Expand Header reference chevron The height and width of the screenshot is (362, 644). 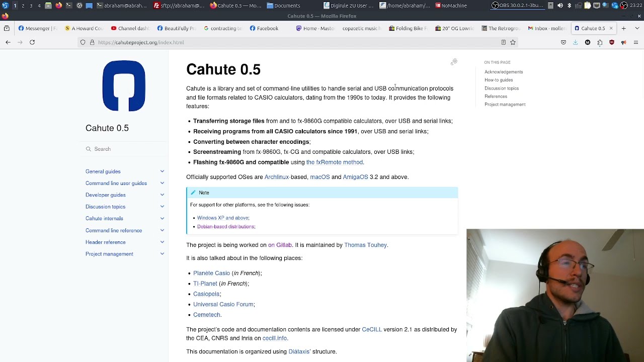(162, 242)
